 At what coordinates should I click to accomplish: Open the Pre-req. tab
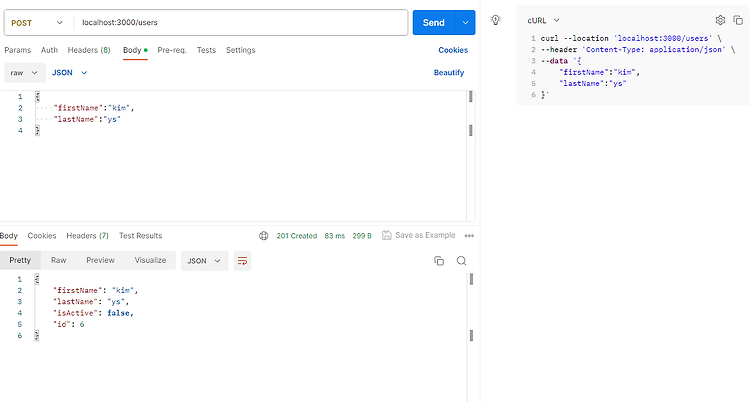[x=172, y=50]
